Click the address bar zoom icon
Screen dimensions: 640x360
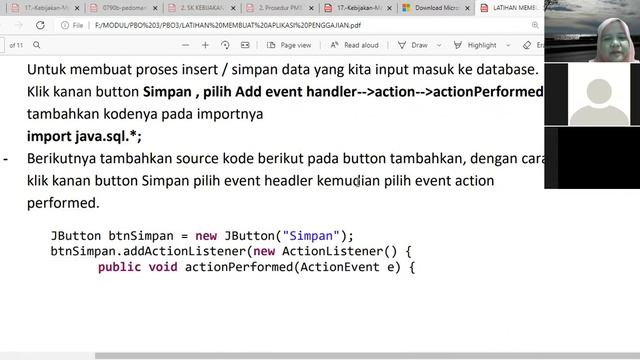pos(535,25)
